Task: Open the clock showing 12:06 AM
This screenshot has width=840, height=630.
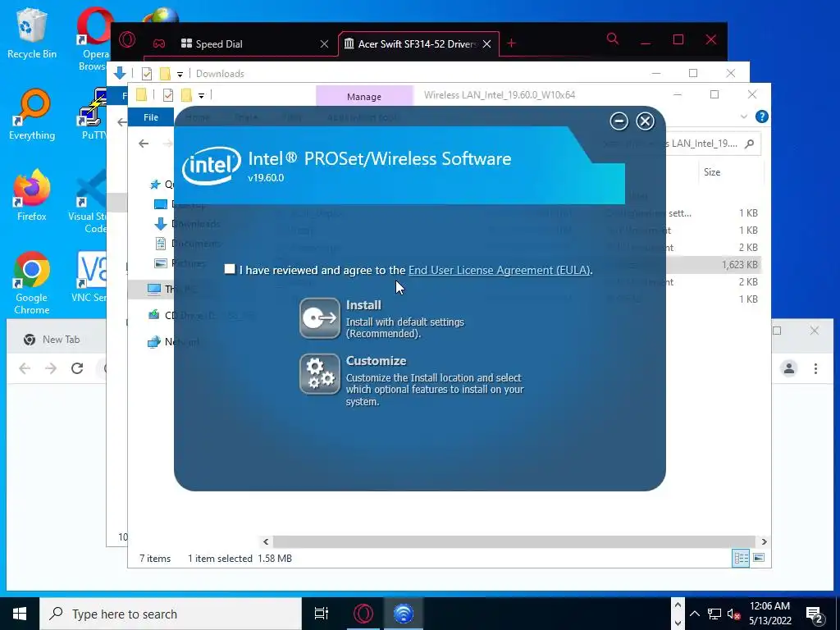Action: point(769,614)
